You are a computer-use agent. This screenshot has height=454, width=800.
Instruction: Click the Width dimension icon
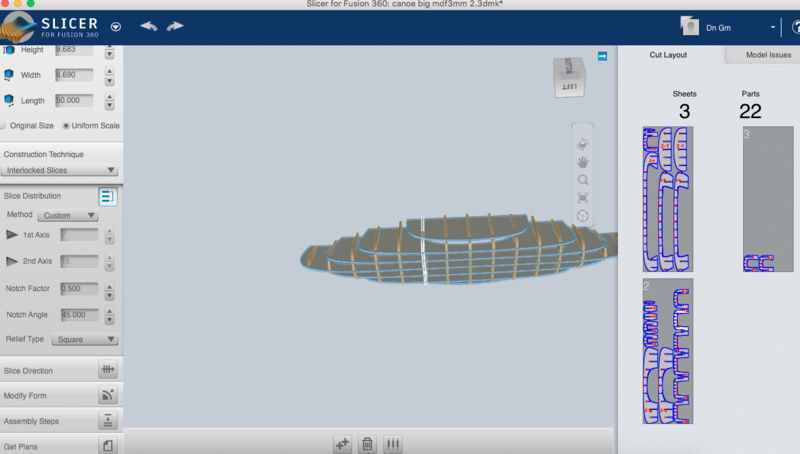tap(9, 75)
